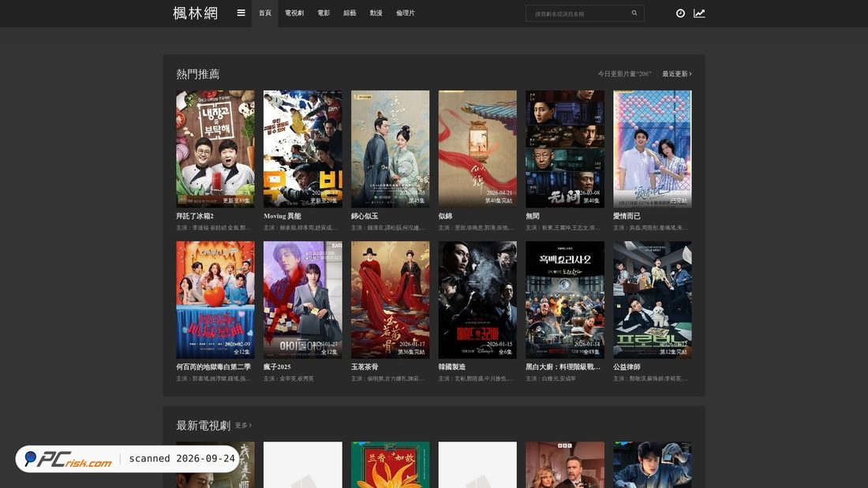Open the 最近更新 link
The height and width of the screenshot is (488, 868).
point(676,73)
